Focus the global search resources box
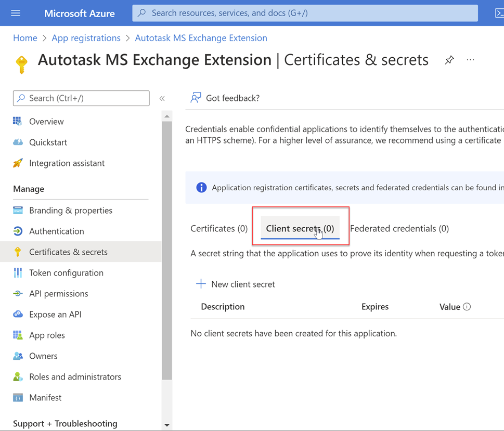The height and width of the screenshot is (431, 504). coord(305,13)
